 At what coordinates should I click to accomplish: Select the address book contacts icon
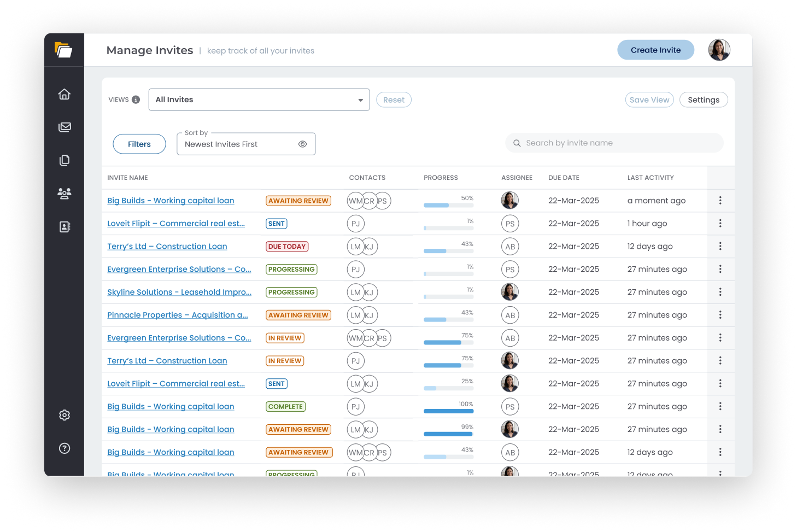point(65,226)
